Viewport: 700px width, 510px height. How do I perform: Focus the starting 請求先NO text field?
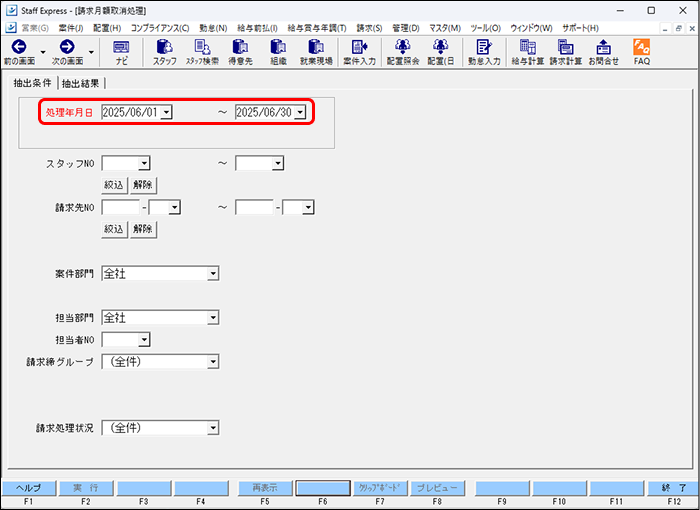[x=121, y=207]
